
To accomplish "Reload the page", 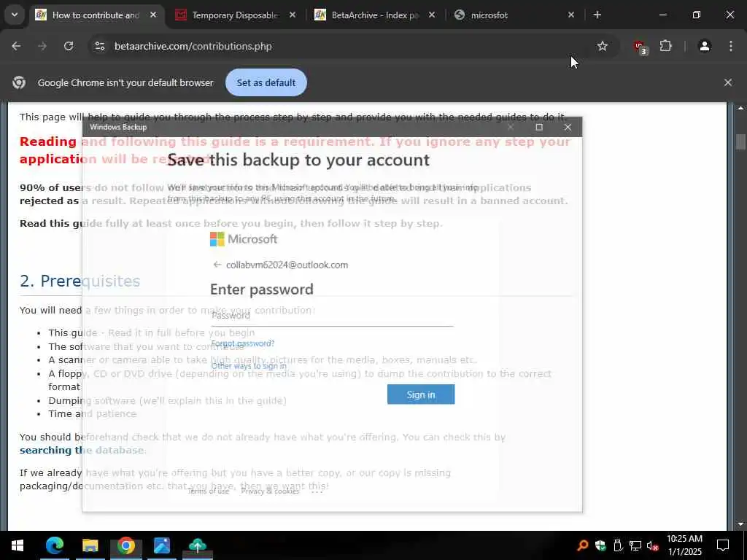I will click(69, 46).
